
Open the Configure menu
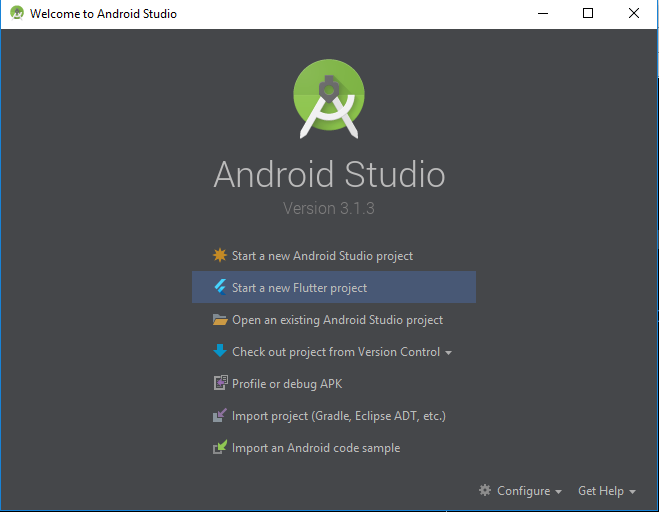pyautogui.click(x=523, y=491)
